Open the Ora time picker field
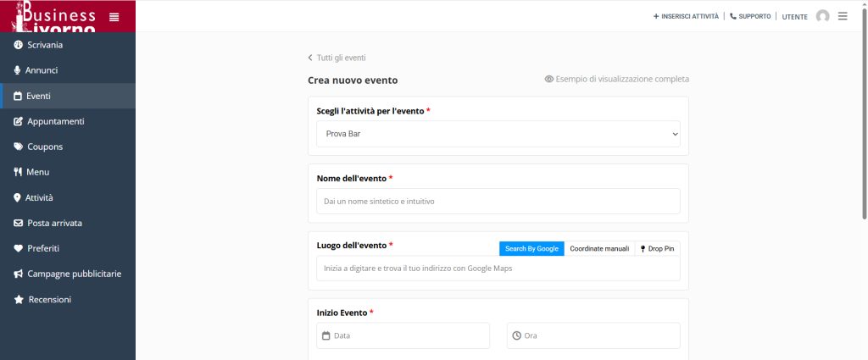868x360 pixels. coord(593,335)
